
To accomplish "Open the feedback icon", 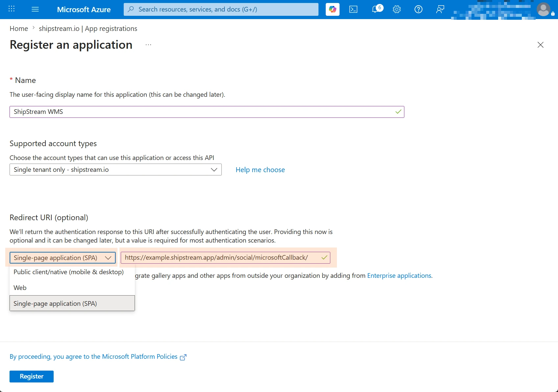I will click(440, 9).
